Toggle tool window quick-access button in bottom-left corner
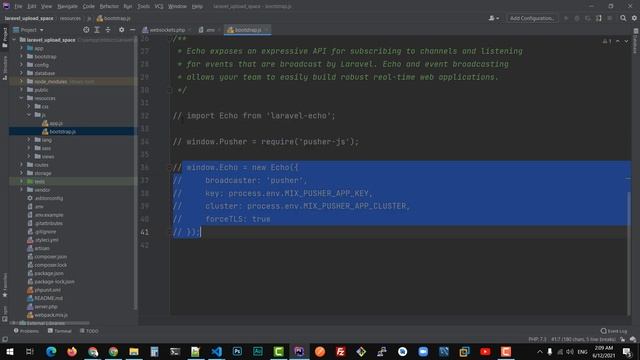 tap(5, 339)
